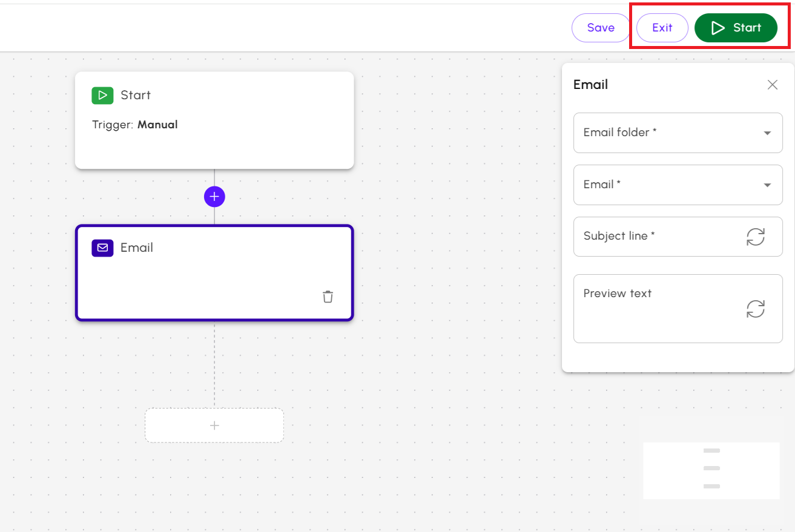Click into the Preview text box
The width and height of the screenshot is (795, 532).
[x=678, y=309]
